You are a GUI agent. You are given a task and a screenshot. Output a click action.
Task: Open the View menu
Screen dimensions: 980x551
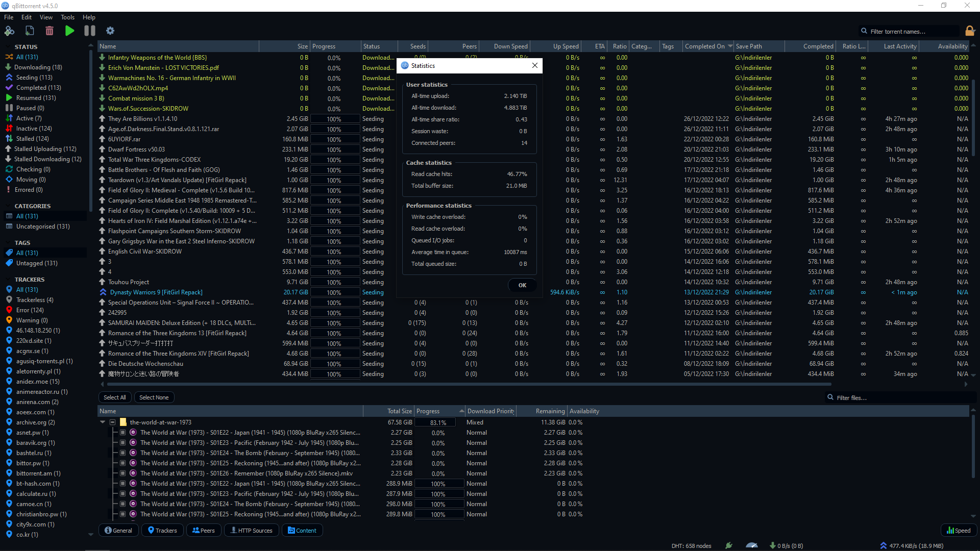(x=46, y=17)
